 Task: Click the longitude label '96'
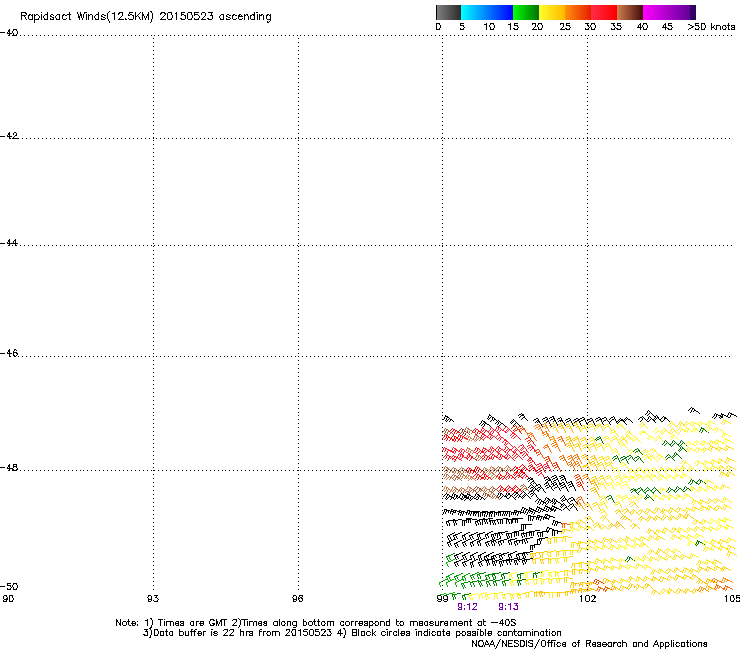pyautogui.click(x=298, y=599)
